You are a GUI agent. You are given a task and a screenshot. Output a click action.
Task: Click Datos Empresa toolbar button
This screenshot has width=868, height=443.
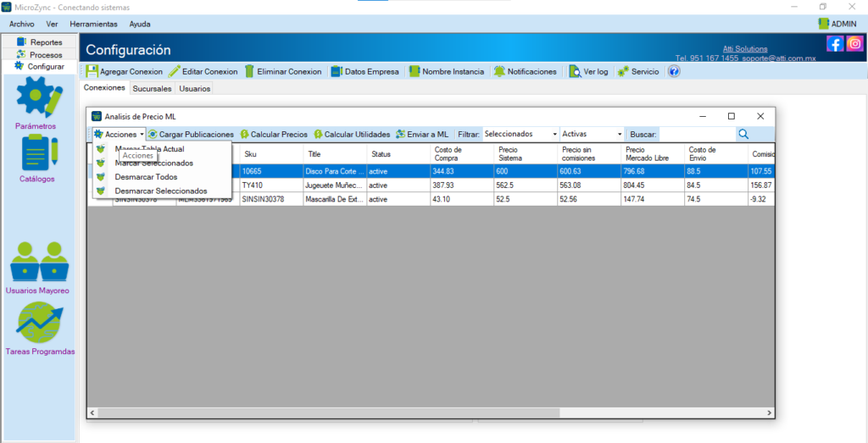tap(364, 71)
